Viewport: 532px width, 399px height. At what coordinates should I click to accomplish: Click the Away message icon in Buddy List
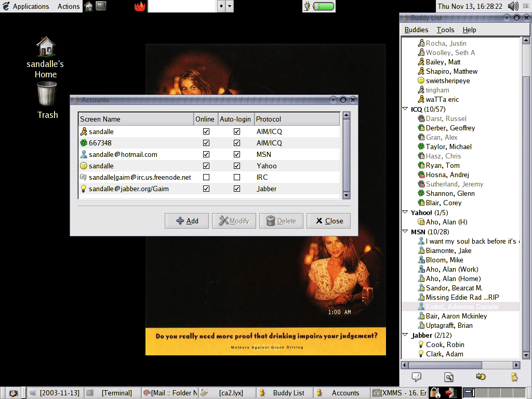click(514, 377)
